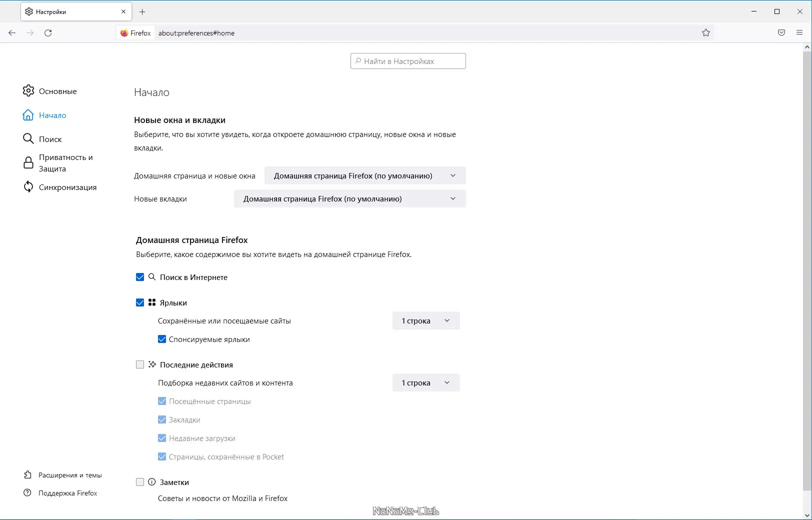Close the Настройки tab
Viewport: 812px width, 520px height.
pyautogui.click(x=123, y=11)
